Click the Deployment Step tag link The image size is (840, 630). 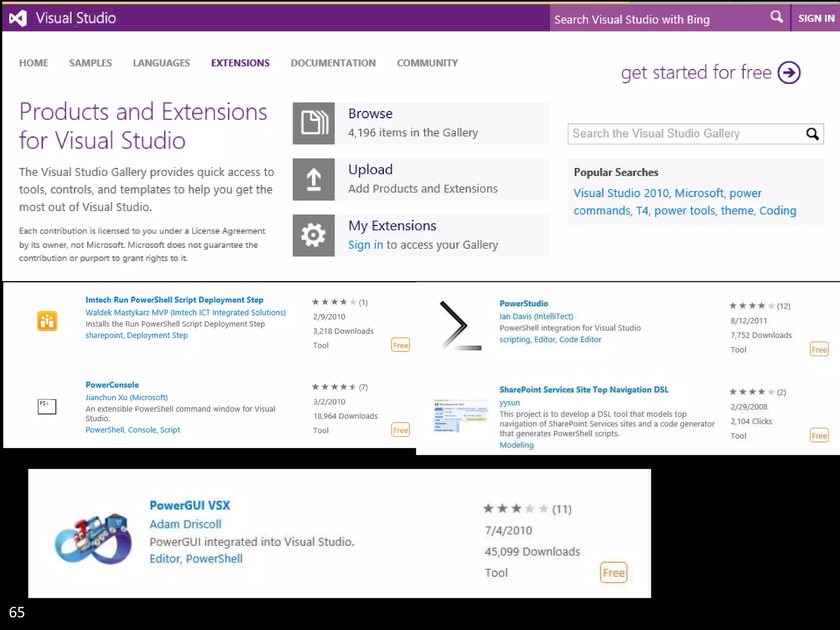157,335
